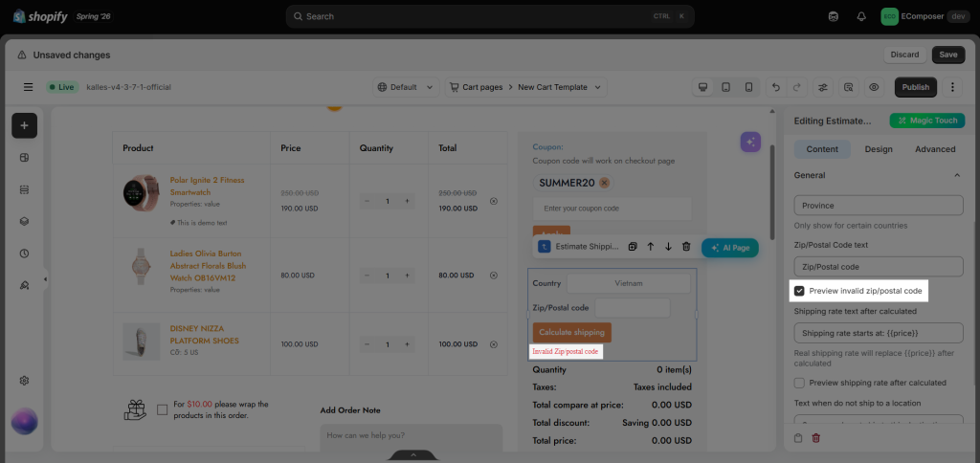Viewport: 980px width, 463px height.
Task: Switch to the Content tab
Action: 822,149
